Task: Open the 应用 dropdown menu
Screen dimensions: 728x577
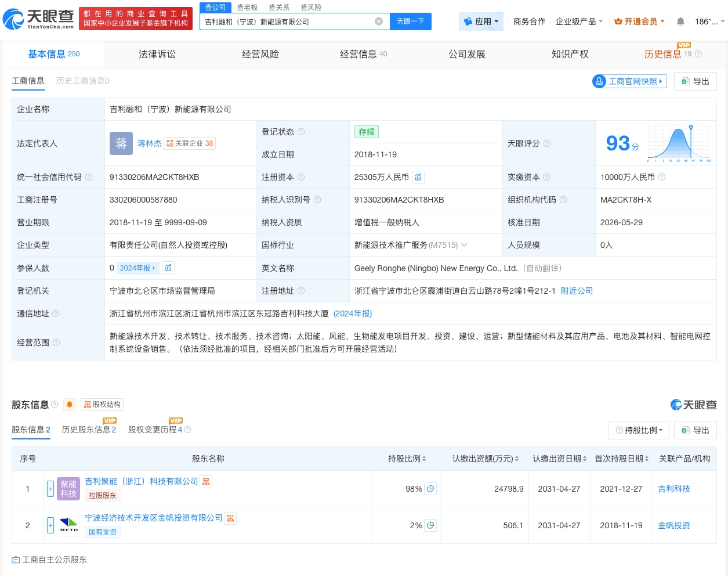Action: coord(481,21)
